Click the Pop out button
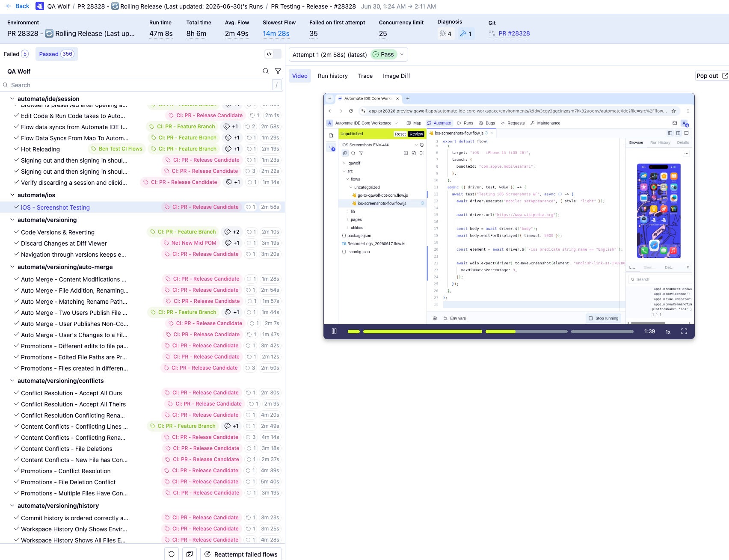 coord(712,76)
